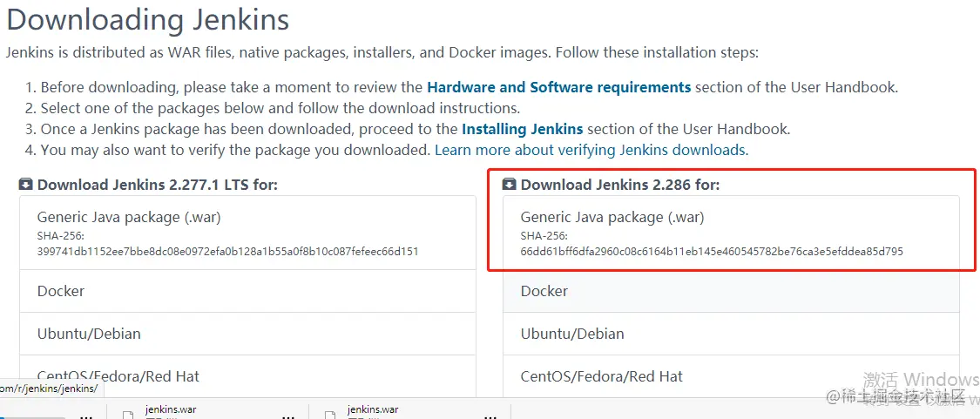This screenshot has width=980, height=419.
Task: Pick CentOS/Fedora/Red Hat for LTS release
Action: (118, 376)
